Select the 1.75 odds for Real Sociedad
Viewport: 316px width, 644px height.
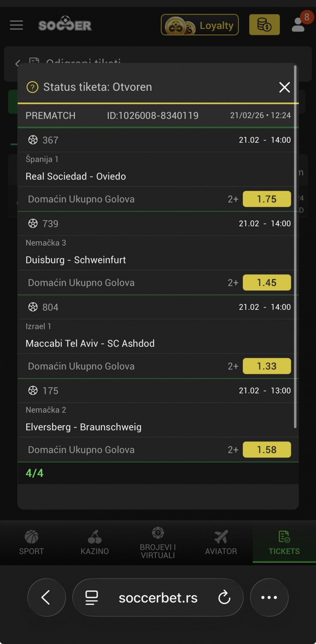(x=267, y=199)
